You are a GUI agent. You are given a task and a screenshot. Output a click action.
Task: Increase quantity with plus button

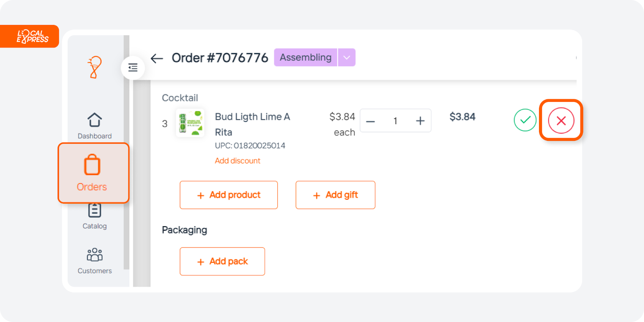[420, 121]
